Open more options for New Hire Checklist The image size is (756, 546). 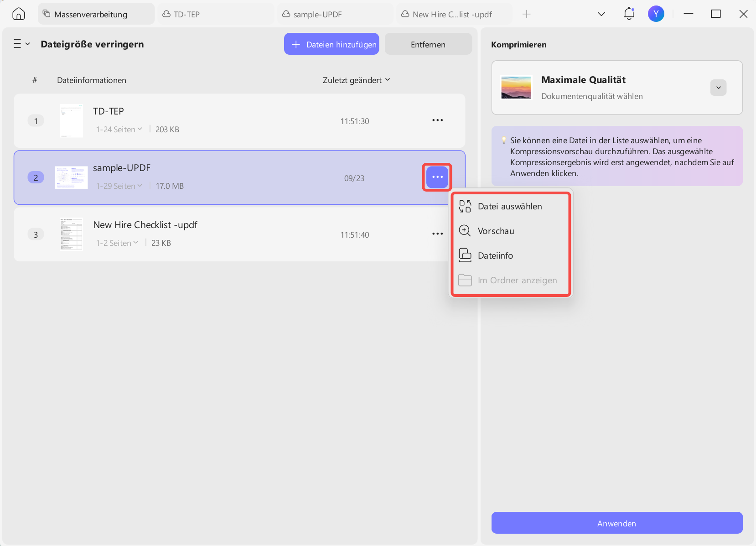pyautogui.click(x=437, y=234)
